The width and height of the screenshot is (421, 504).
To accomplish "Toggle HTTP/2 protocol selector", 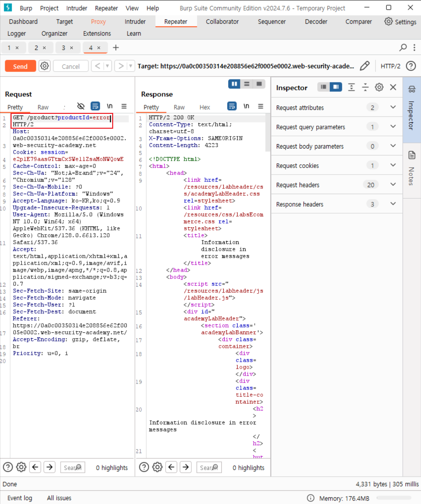I will point(390,66).
